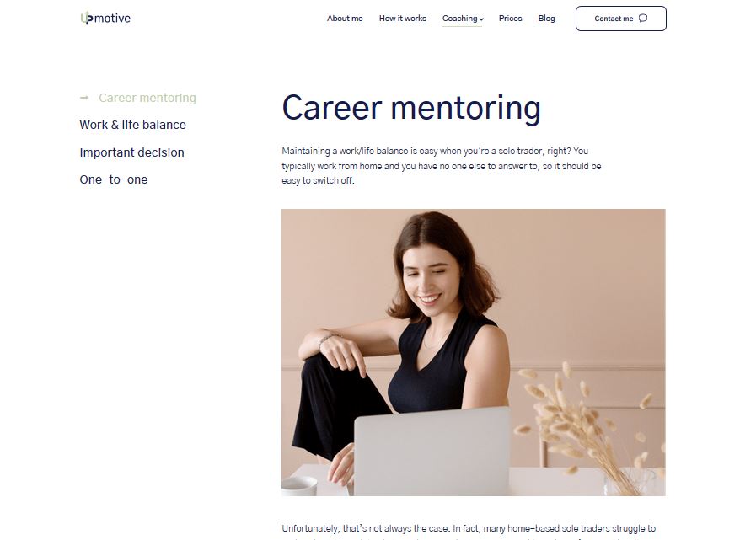The height and width of the screenshot is (540, 756).
Task: Click the paragraph starting with Unfortunately
Action: [x=469, y=532]
